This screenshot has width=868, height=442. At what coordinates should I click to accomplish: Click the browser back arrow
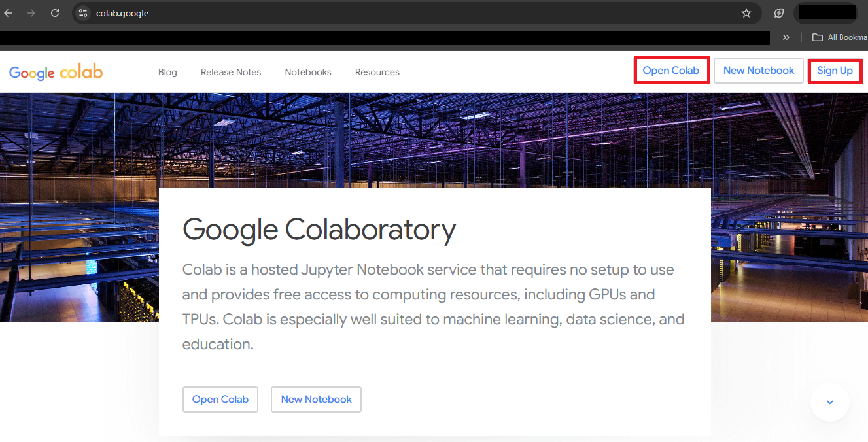pos(9,13)
